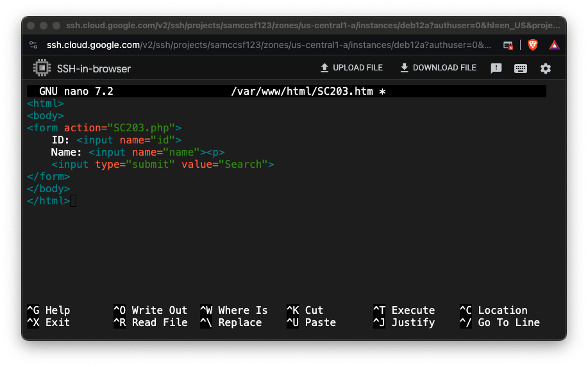Click the red close window button
The image size is (588, 367).
31,26
